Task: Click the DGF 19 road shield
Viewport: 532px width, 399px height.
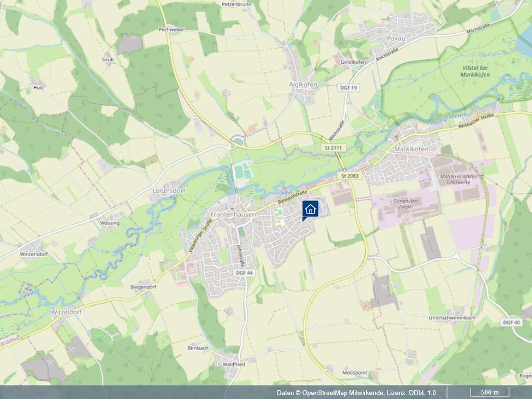Action: [349, 87]
